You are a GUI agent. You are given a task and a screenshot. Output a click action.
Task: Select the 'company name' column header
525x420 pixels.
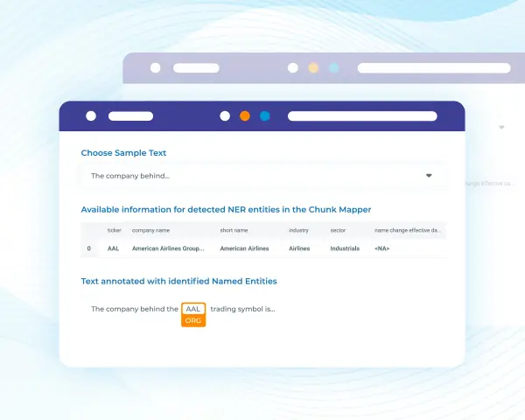[x=150, y=230]
